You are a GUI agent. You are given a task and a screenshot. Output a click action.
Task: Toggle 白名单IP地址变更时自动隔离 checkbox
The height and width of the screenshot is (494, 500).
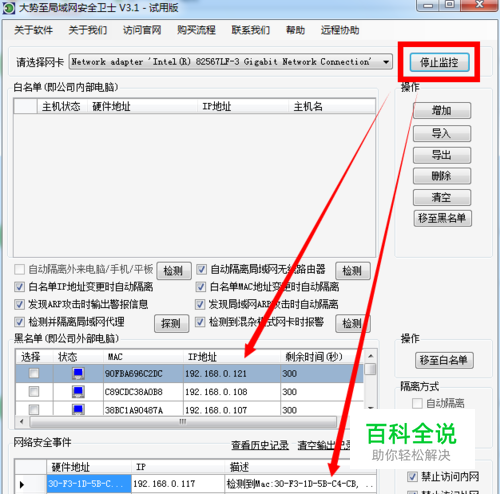(x=19, y=287)
